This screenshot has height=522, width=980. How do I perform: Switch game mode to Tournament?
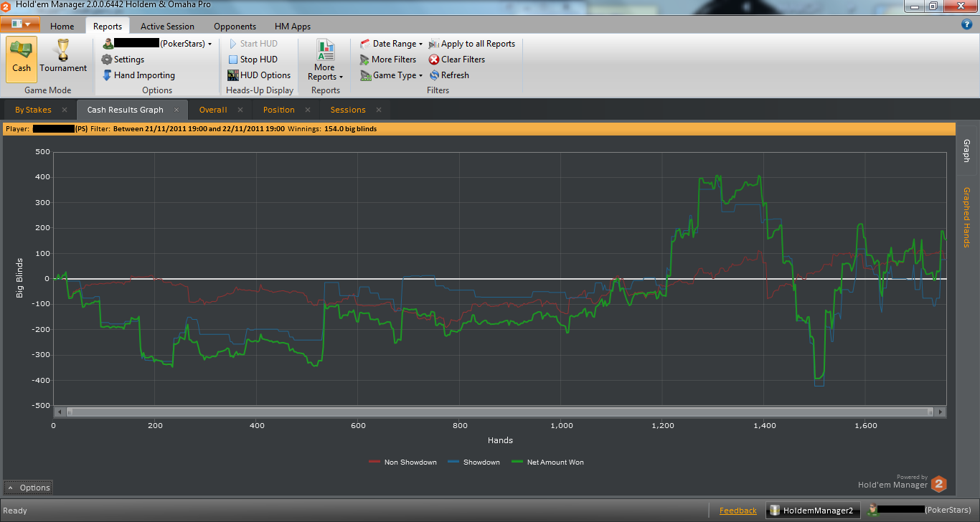point(63,56)
